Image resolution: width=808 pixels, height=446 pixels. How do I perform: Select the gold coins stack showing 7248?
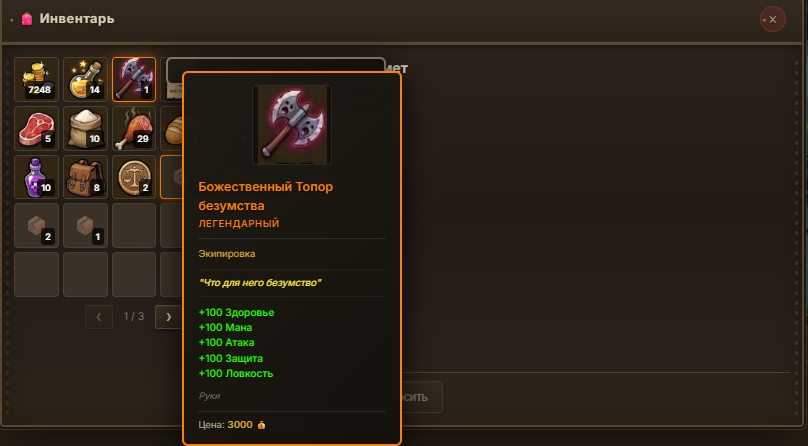[36, 79]
